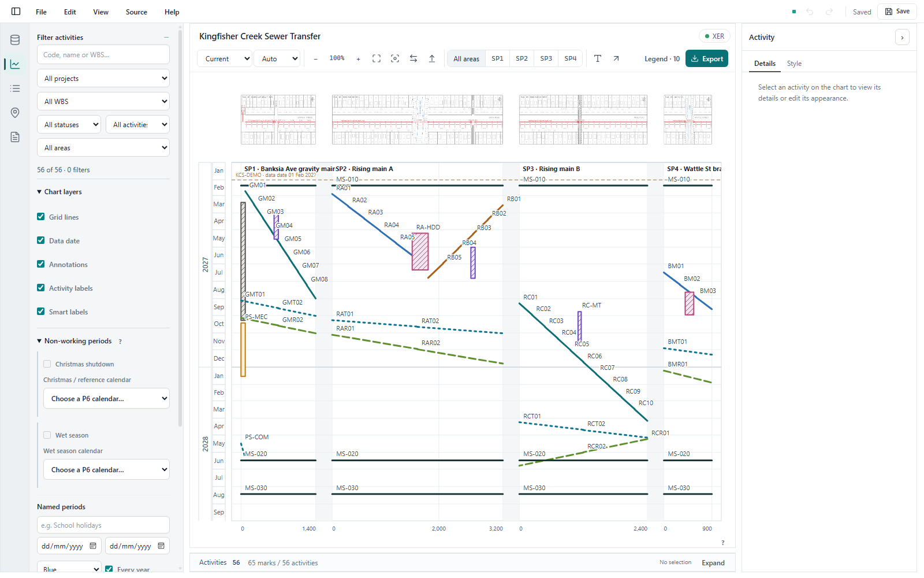Toggle the Smart labels checkbox
The width and height of the screenshot is (924, 578).
click(x=40, y=312)
